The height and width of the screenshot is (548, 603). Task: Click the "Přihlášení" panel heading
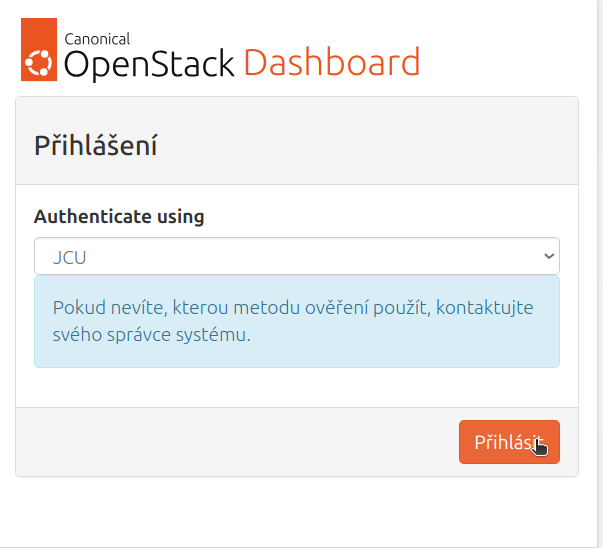(96, 146)
